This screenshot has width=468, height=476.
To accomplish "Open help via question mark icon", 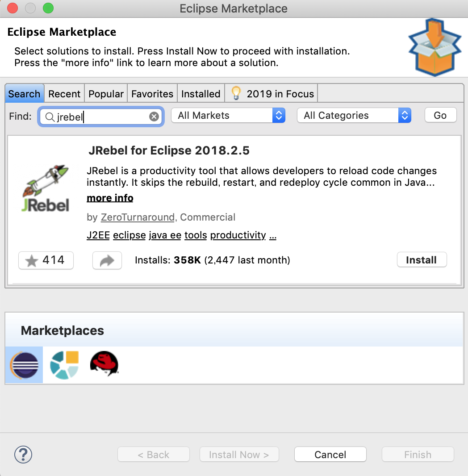I will pos(23,455).
